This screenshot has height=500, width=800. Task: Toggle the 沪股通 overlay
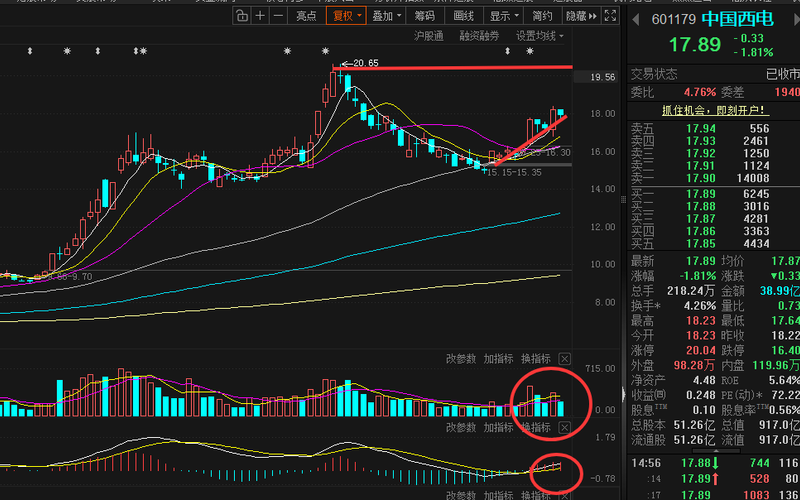[429, 36]
